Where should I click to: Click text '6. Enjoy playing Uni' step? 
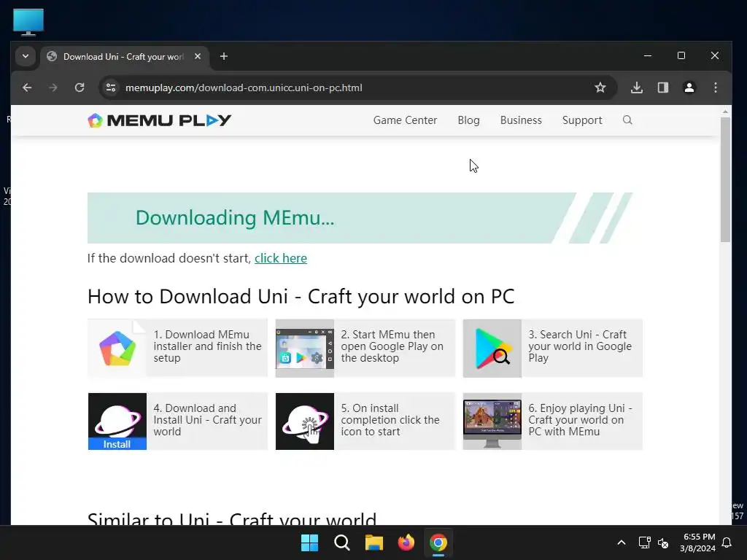[x=580, y=419]
